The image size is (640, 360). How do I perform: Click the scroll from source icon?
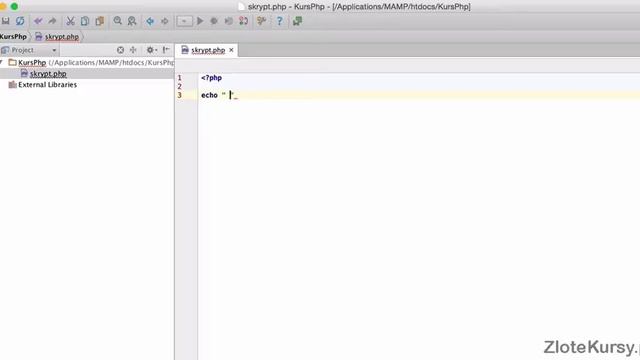(x=120, y=50)
